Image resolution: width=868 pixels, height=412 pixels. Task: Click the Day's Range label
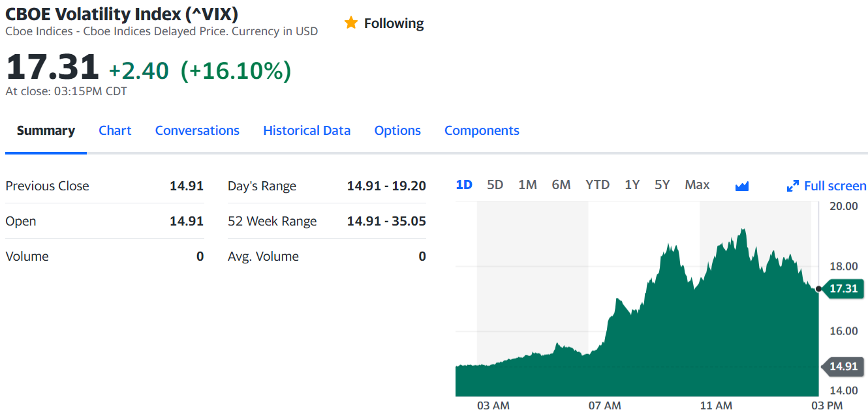(x=262, y=186)
